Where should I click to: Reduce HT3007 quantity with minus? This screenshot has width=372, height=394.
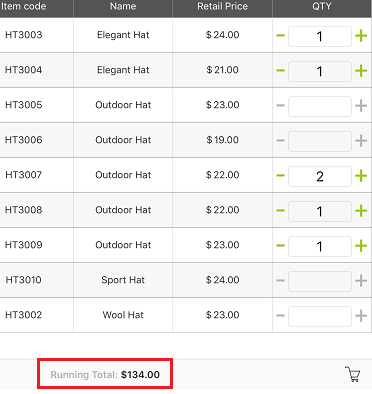(x=281, y=176)
